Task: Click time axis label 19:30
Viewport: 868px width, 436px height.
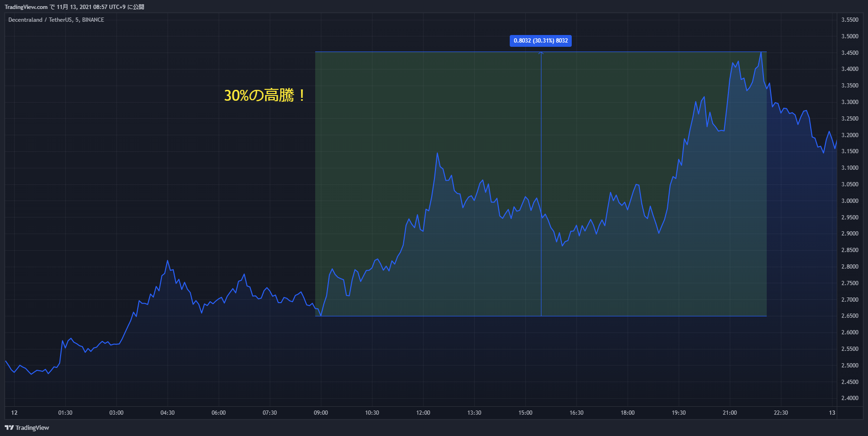Action: tap(679, 413)
